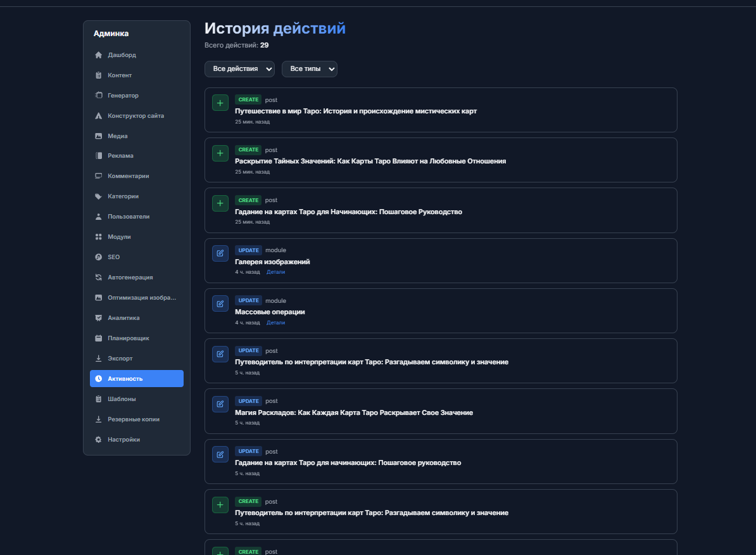The width and height of the screenshot is (756, 555).
Task: Click the SEO icon in sidebar
Action: [x=98, y=257]
